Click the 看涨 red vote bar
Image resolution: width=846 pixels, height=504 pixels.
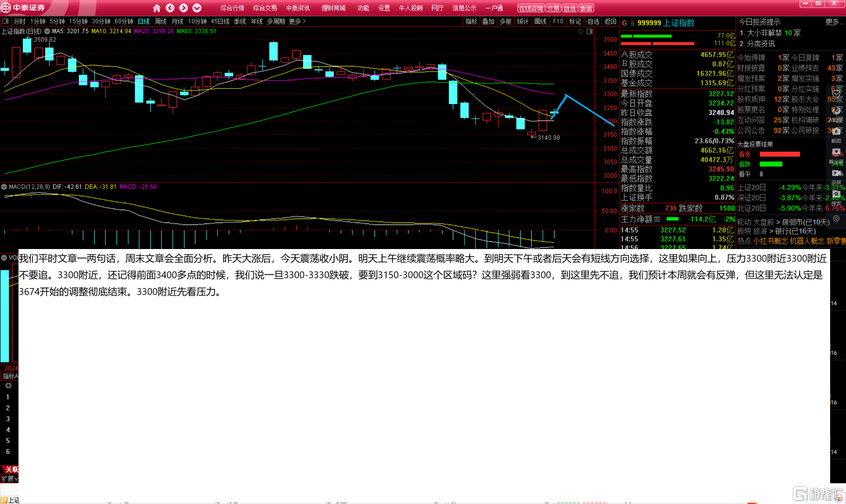[780, 155]
